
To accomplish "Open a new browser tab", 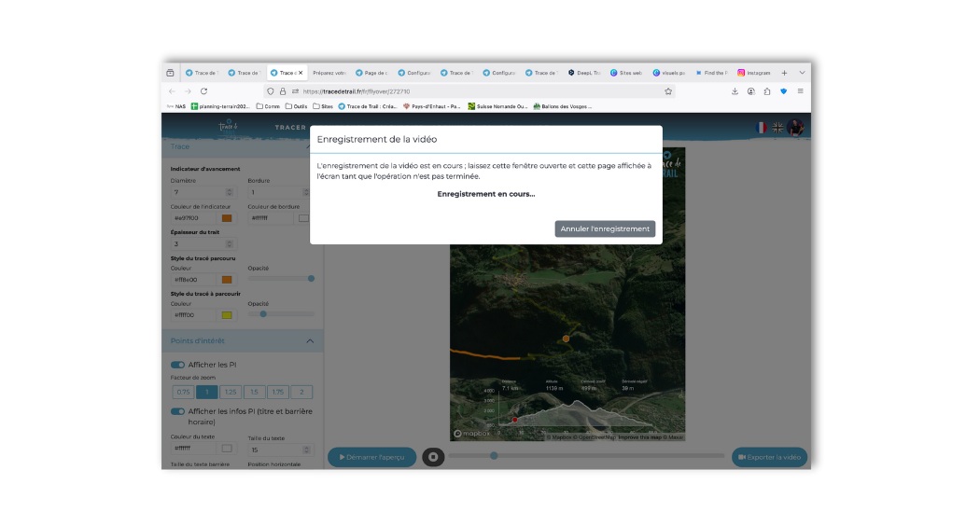I will click(x=784, y=73).
